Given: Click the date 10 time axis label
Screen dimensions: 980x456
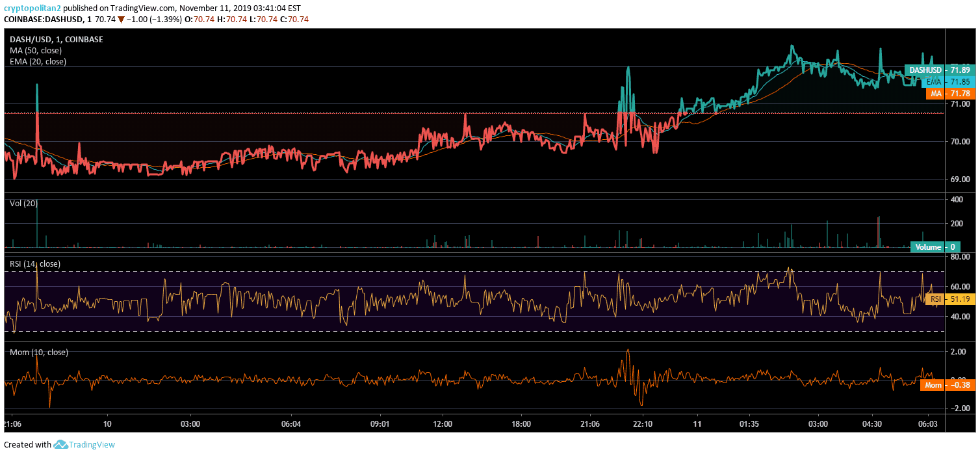Looking at the screenshot, I should 108,424.
